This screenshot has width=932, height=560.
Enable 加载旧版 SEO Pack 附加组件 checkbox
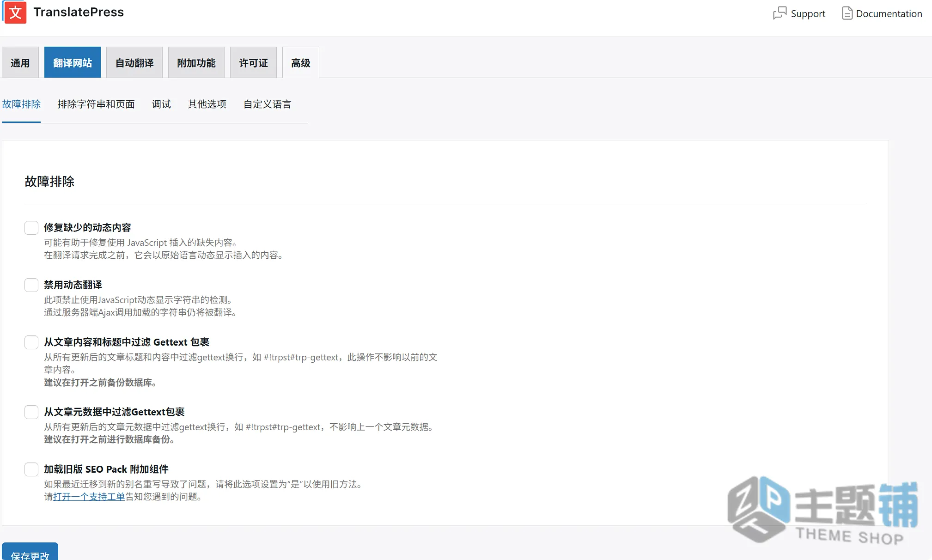(x=31, y=469)
